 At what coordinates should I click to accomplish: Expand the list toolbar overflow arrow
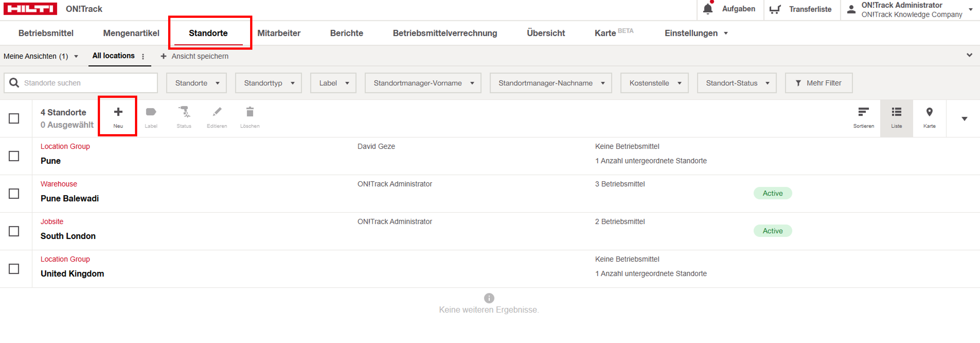click(964, 119)
